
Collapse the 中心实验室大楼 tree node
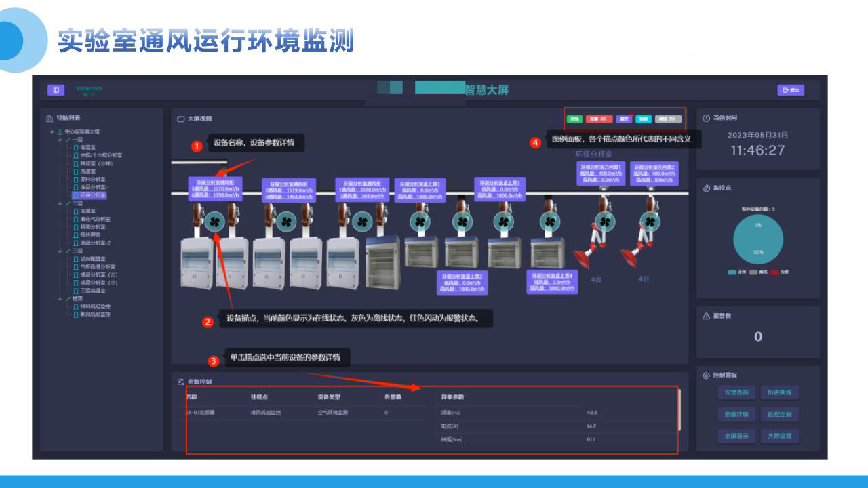point(53,131)
